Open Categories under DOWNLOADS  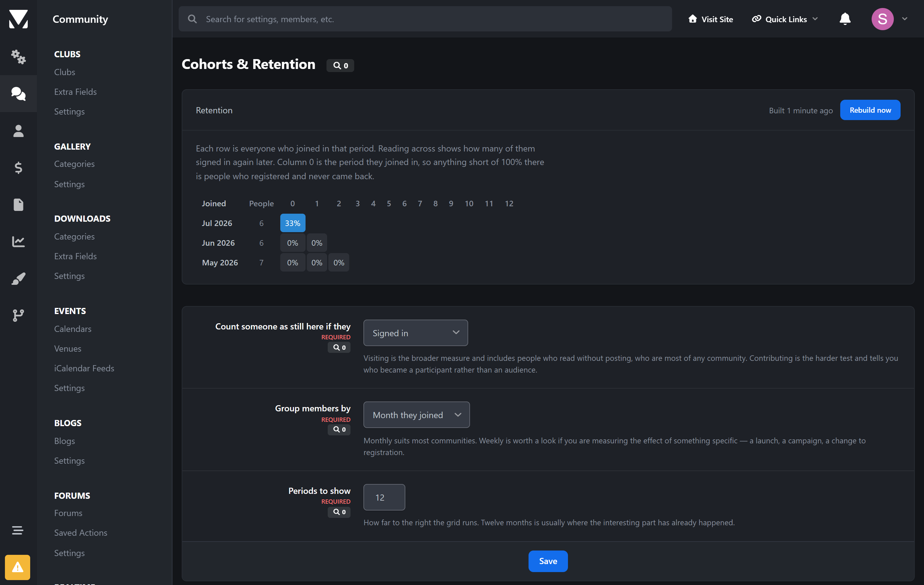(74, 237)
